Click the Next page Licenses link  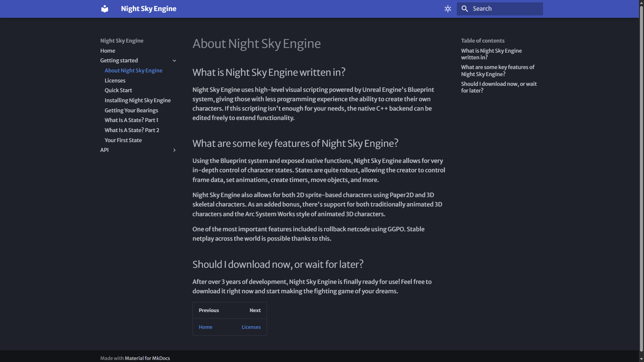coord(251,327)
